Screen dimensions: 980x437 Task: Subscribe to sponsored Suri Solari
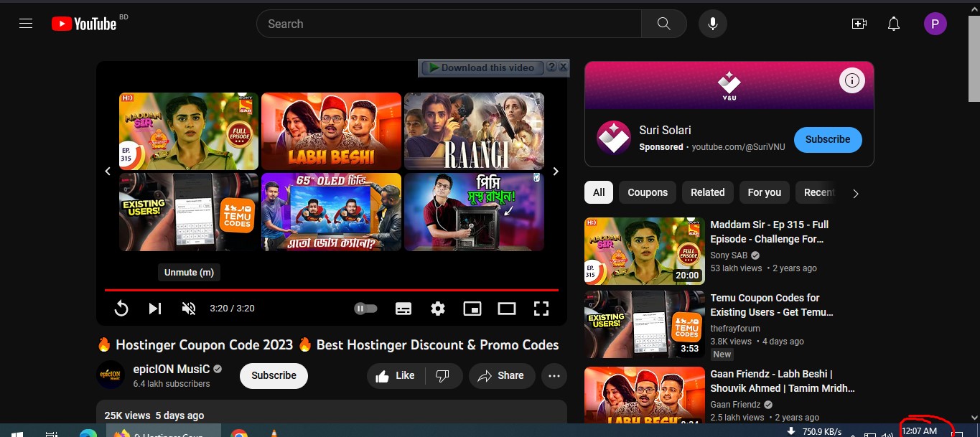tap(828, 139)
